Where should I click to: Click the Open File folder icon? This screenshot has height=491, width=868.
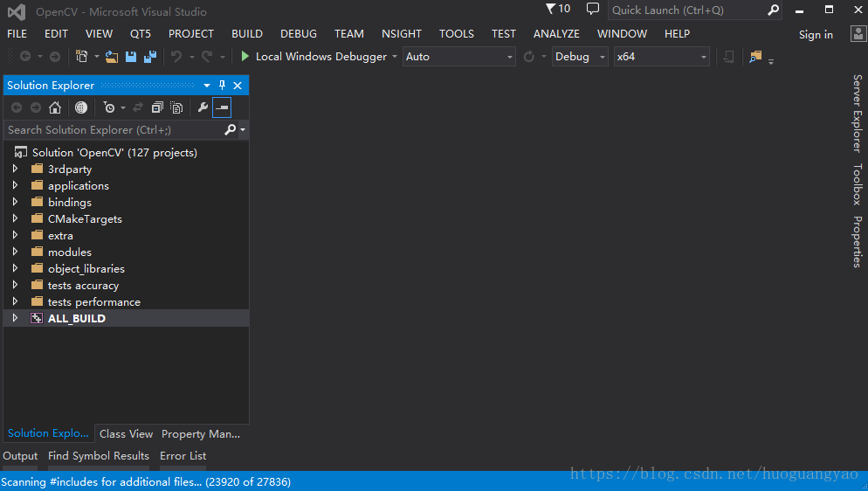112,57
